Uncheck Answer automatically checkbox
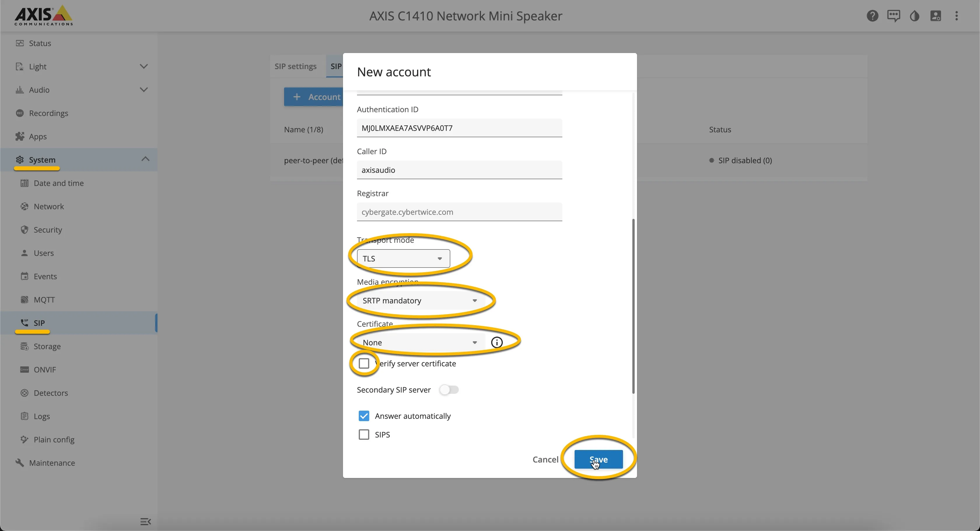980x531 pixels. point(364,416)
